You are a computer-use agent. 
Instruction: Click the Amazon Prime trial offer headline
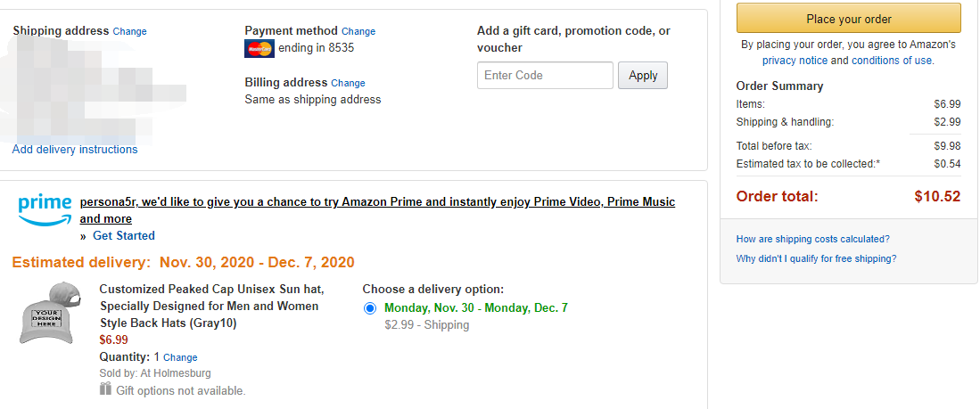click(377, 202)
